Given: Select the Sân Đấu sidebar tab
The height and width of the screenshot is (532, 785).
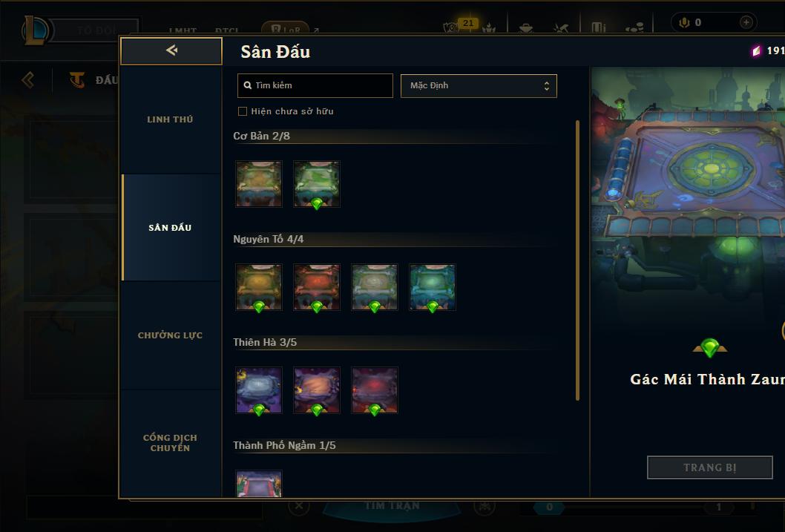Looking at the screenshot, I should (x=170, y=228).
